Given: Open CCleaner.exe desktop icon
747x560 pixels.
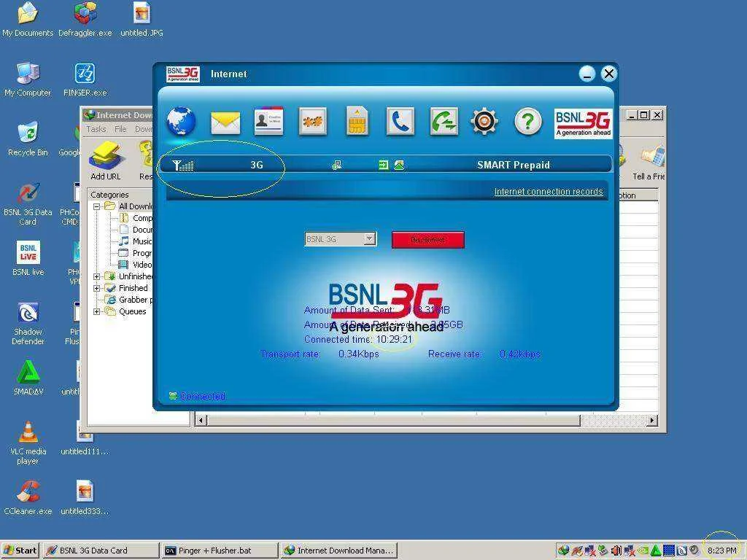Looking at the screenshot, I should tap(28, 497).
